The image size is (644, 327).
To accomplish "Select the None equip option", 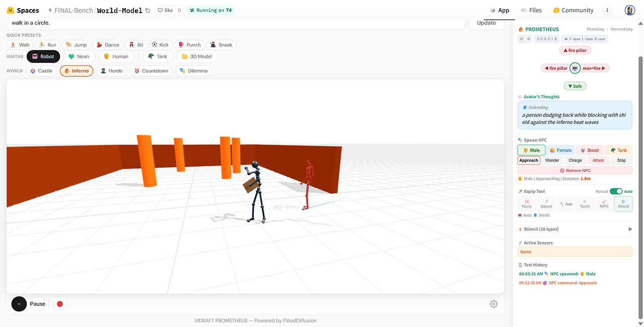I will tap(527, 204).
